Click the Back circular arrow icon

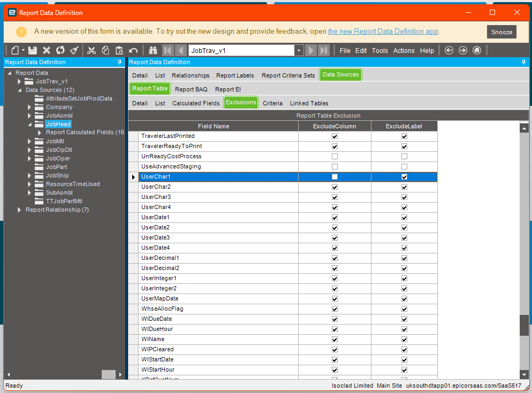449,50
